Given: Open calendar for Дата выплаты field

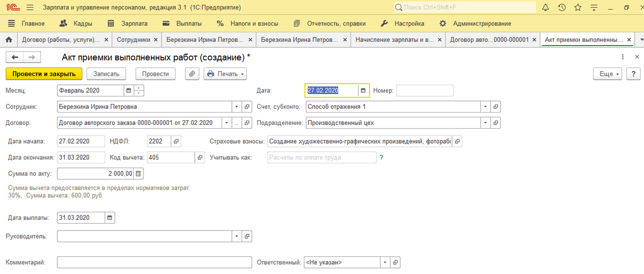Looking at the screenshot, I should [110, 218].
